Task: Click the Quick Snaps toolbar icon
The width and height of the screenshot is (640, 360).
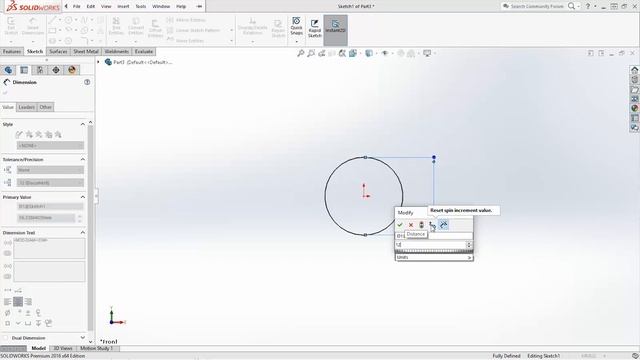Action: tap(296, 26)
